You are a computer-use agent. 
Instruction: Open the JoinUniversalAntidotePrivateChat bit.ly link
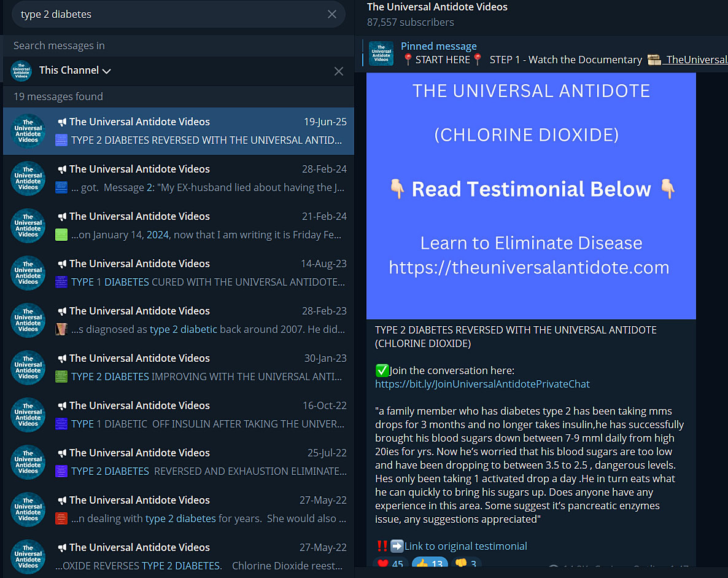tap(482, 384)
